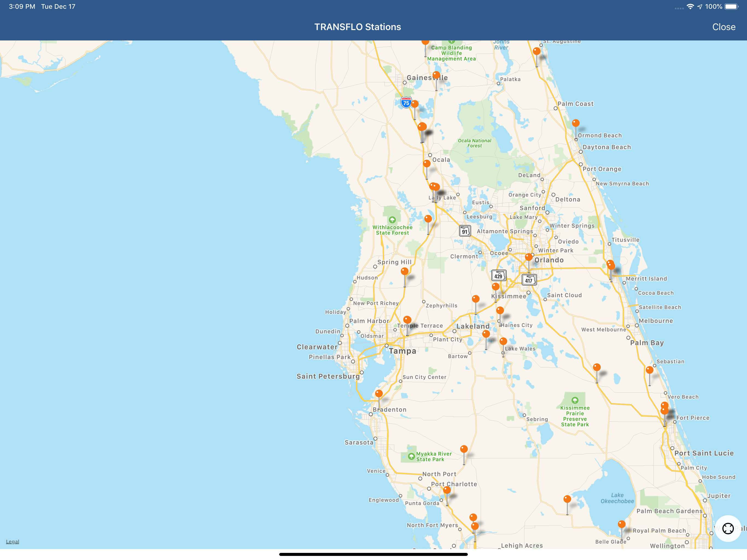Tap the Interstate 75 shield

coord(406,103)
